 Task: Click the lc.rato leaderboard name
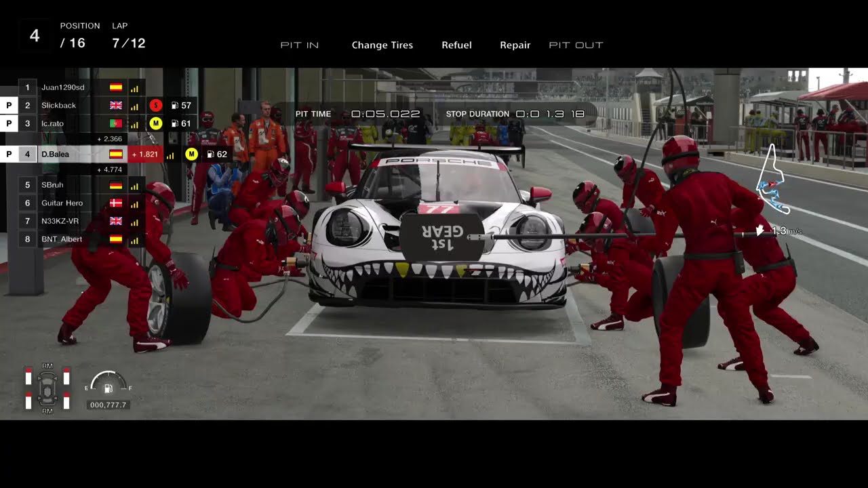[52, 124]
